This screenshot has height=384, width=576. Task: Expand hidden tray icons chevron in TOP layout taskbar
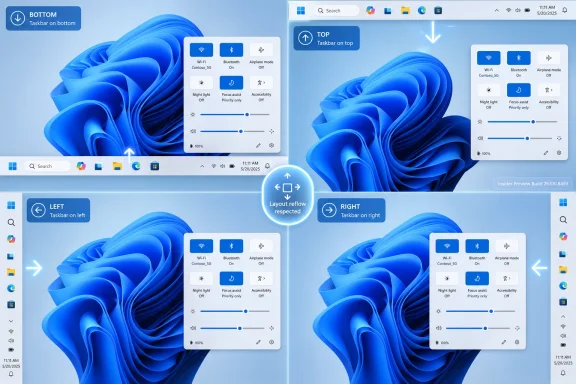pos(497,10)
